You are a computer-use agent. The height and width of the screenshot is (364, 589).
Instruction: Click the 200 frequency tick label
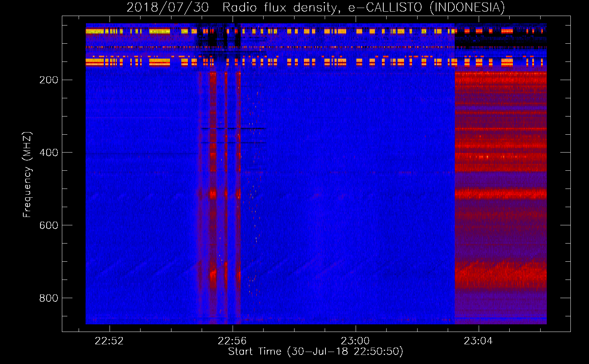[49, 80]
